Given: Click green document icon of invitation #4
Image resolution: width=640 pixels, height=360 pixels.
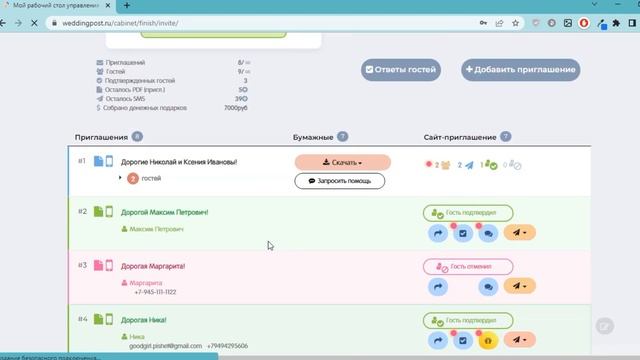Looking at the screenshot, I should 98,319.
